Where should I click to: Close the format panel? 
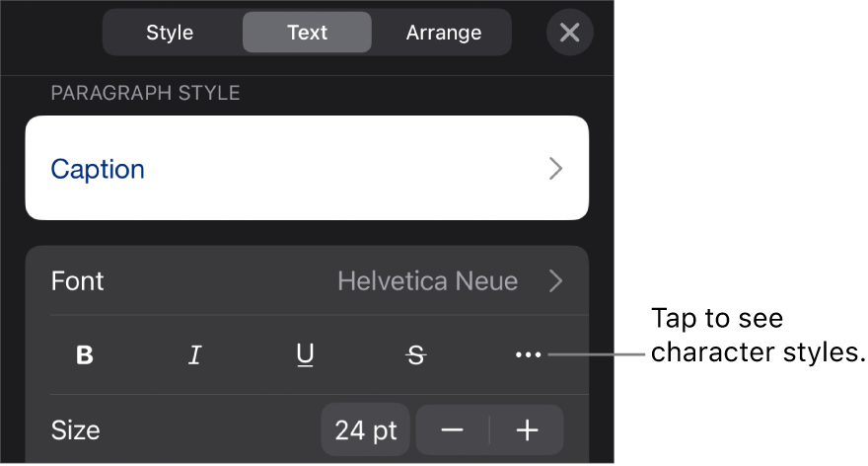[x=569, y=33]
